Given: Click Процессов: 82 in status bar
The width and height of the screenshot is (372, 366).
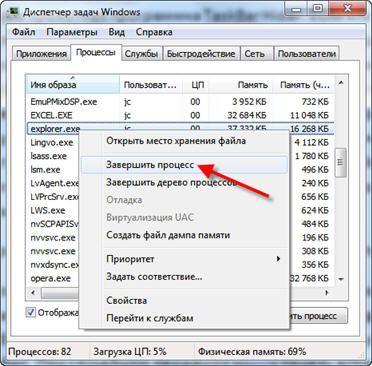Looking at the screenshot, I should click(x=40, y=351).
